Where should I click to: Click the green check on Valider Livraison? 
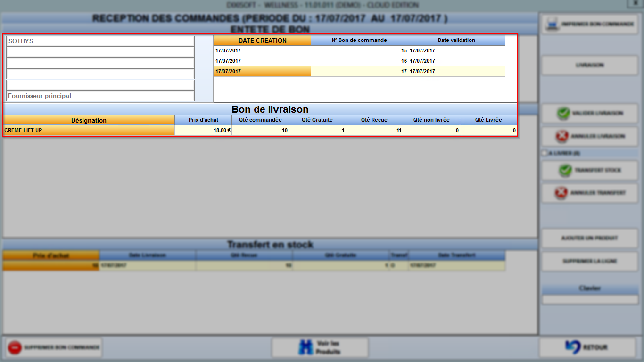[x=563, y=114]
